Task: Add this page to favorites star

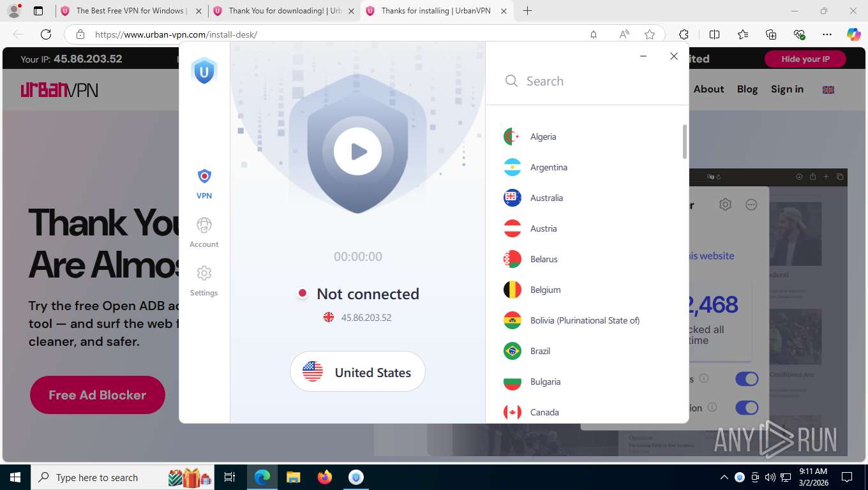Action: [650, 34]
